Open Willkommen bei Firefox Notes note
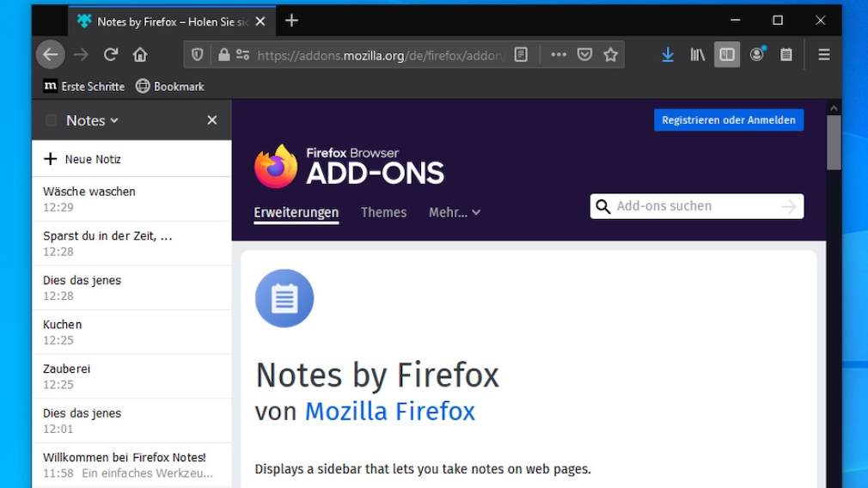This screenshot has width=868, height=488. 131,465
